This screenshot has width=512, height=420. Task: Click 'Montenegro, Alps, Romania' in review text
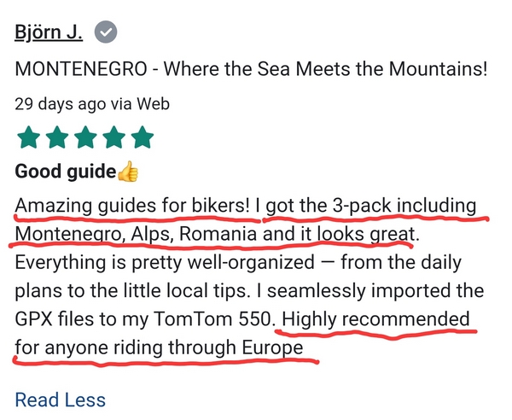click(136, 235)
